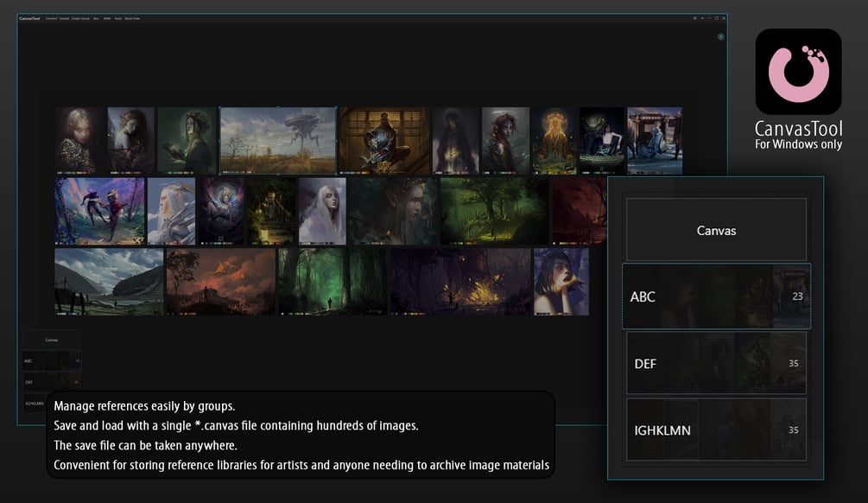Image resolution: width=868 pixels, height=503 pixels.
Task: Click the image count 23 on ABC group
Action: pos(797,296)
